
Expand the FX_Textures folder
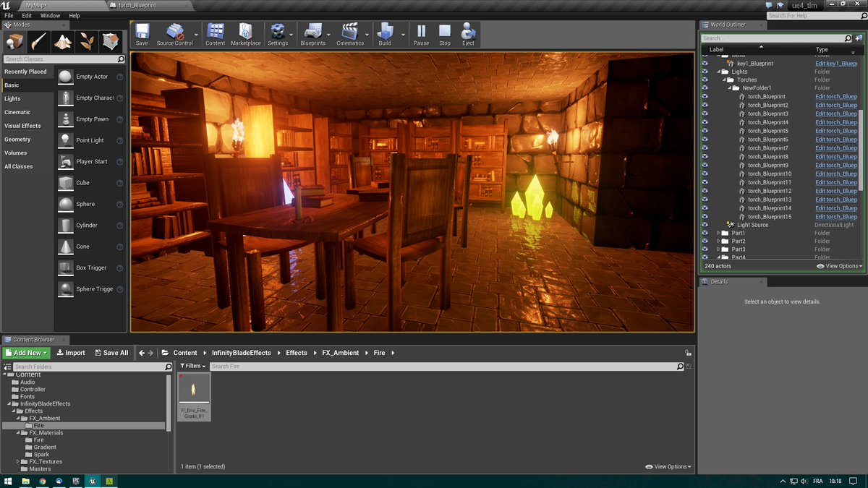[17, 461]
